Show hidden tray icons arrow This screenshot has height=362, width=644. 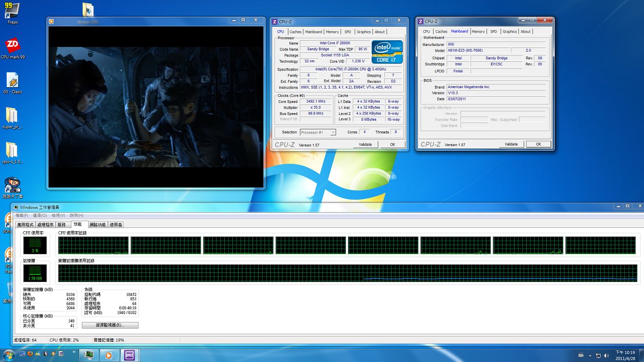590,356
